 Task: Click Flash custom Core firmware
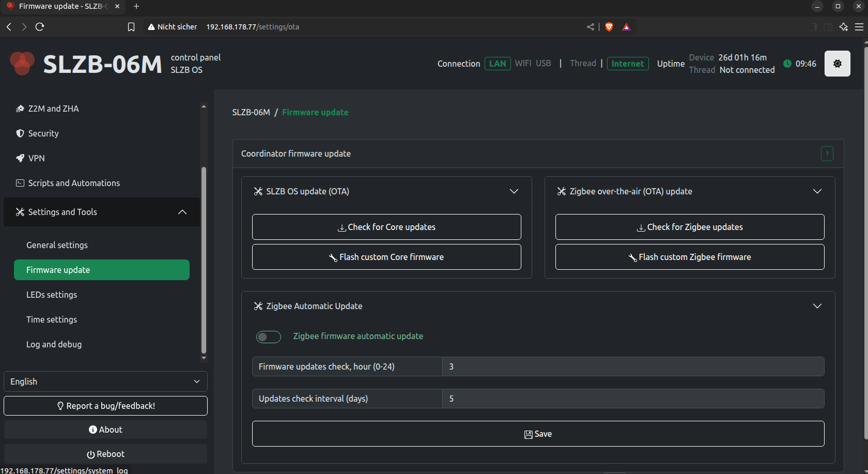[x=386, y=257]
